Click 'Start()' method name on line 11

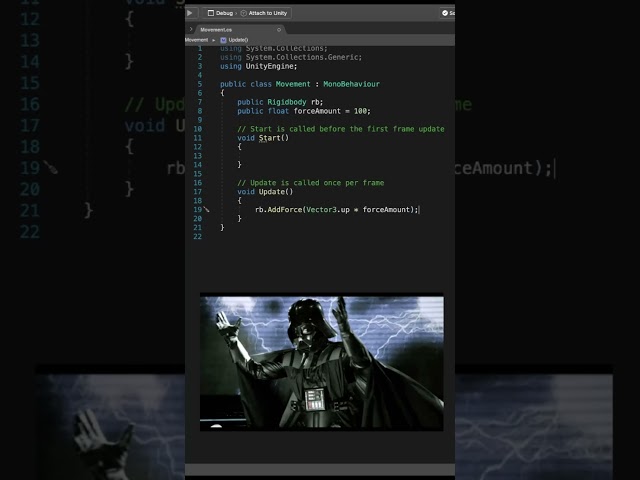[x=274, y=138]
